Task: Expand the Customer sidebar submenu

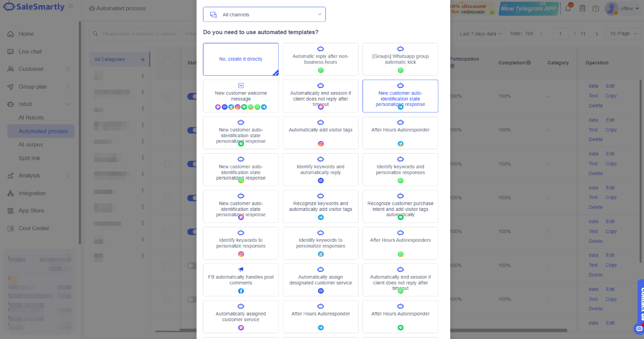Action: (x=39, y=69)
